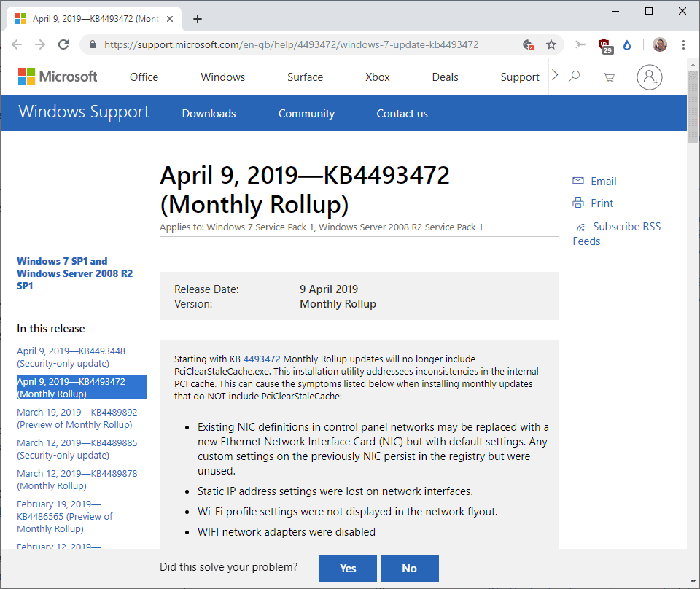Click the back navigation arrow

(x=16, y=44)
